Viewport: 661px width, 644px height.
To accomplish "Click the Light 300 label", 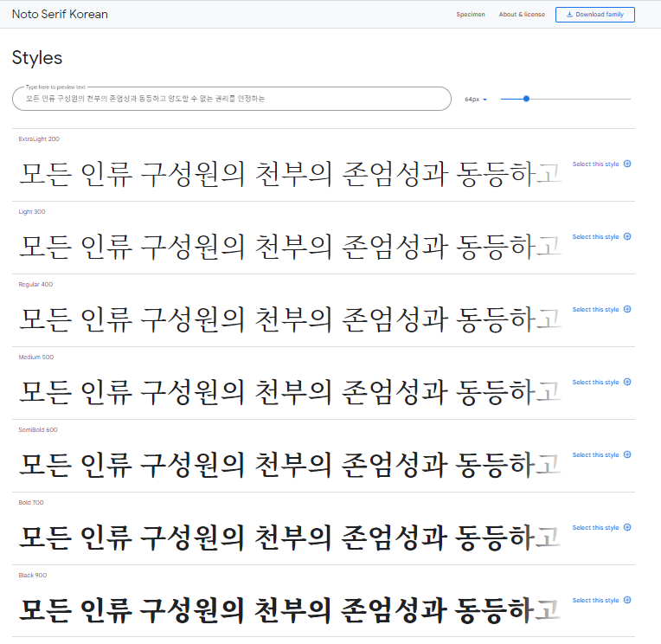I will (32, 212).
